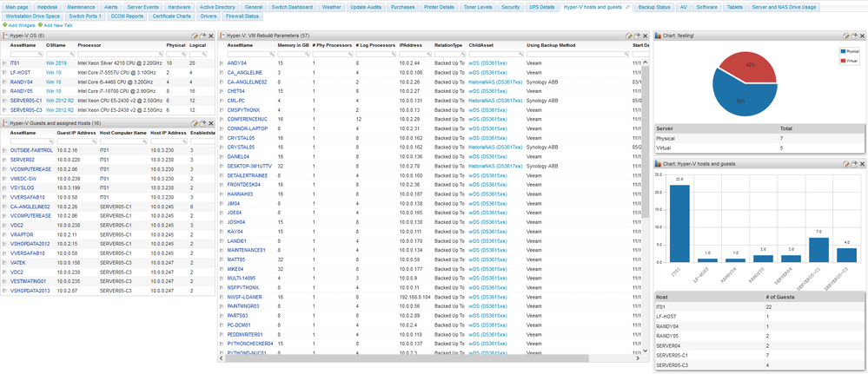Click the OSName filter input field

coord(59,54)
